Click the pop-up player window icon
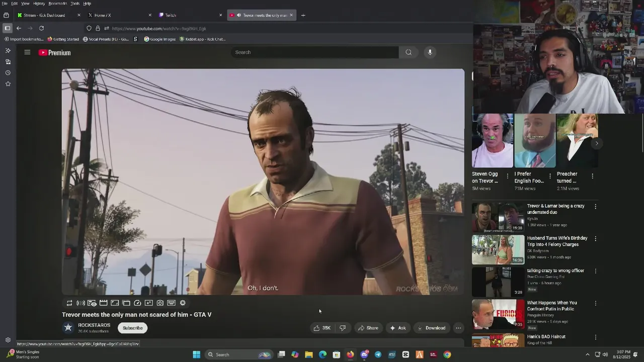644x362 pixels. pos(126,303)
